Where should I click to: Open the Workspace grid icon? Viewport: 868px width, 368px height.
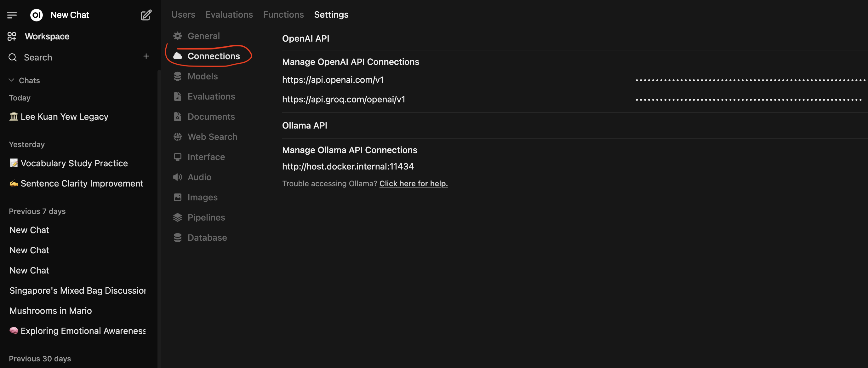point(12,37)
